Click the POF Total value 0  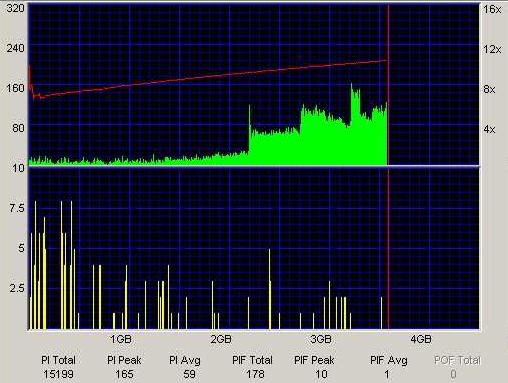click(453, 374)
